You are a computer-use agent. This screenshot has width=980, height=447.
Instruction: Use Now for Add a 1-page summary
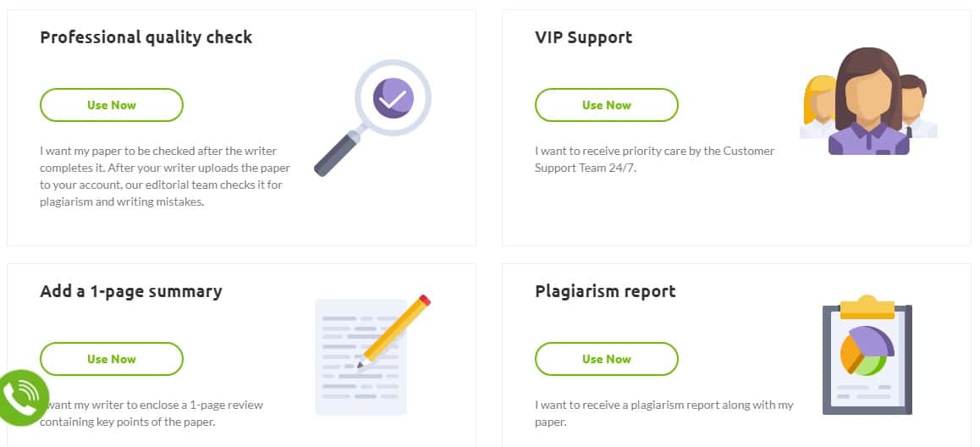coord(112,359)
